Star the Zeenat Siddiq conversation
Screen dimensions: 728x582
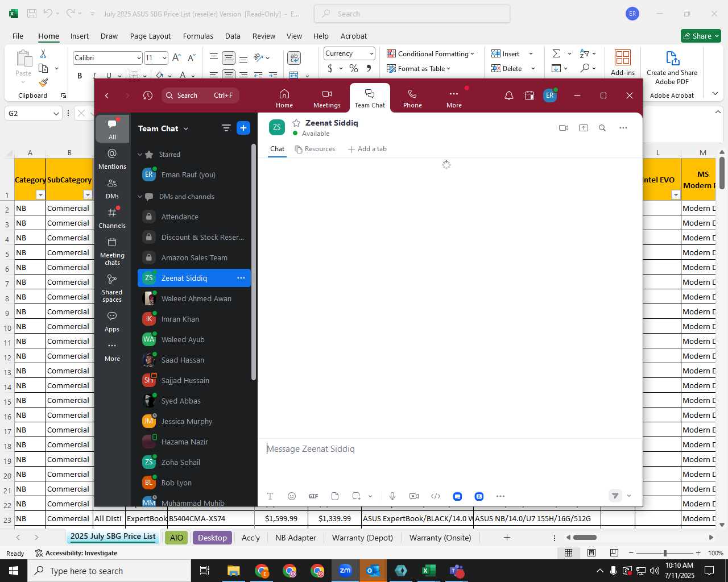coord(296,123)
